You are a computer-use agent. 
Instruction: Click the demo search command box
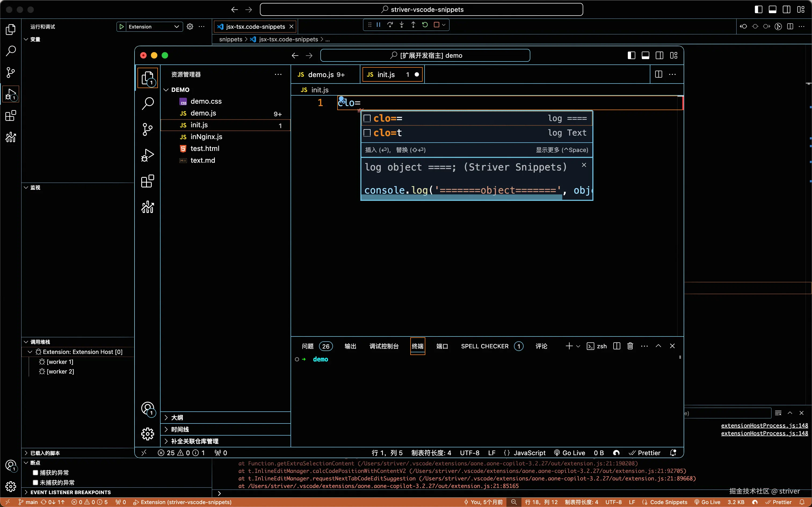point(425,56)
